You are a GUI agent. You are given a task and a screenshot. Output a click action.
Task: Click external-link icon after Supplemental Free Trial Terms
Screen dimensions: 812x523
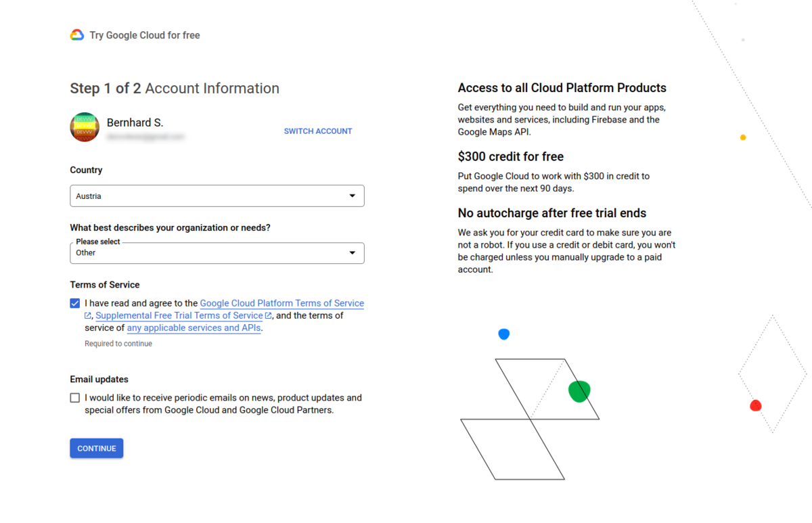[x=269, y=316]
